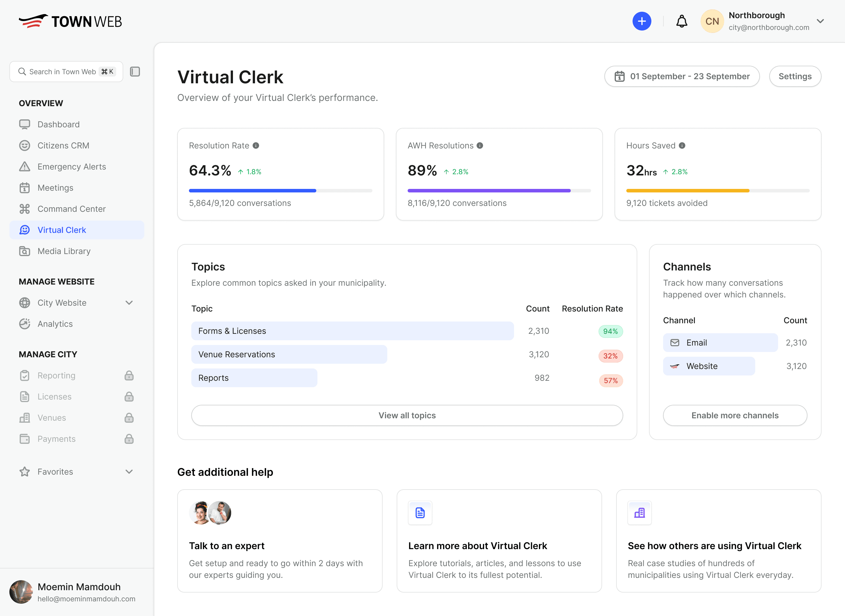Click the Reporting clipboard icon

coord(25,375)
